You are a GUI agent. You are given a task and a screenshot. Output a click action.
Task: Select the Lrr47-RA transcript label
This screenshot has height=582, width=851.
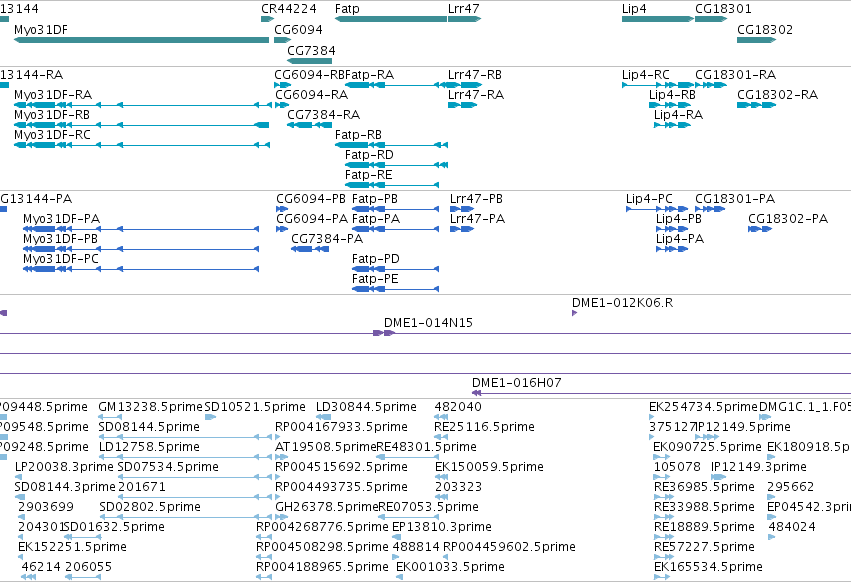[476, 94]
